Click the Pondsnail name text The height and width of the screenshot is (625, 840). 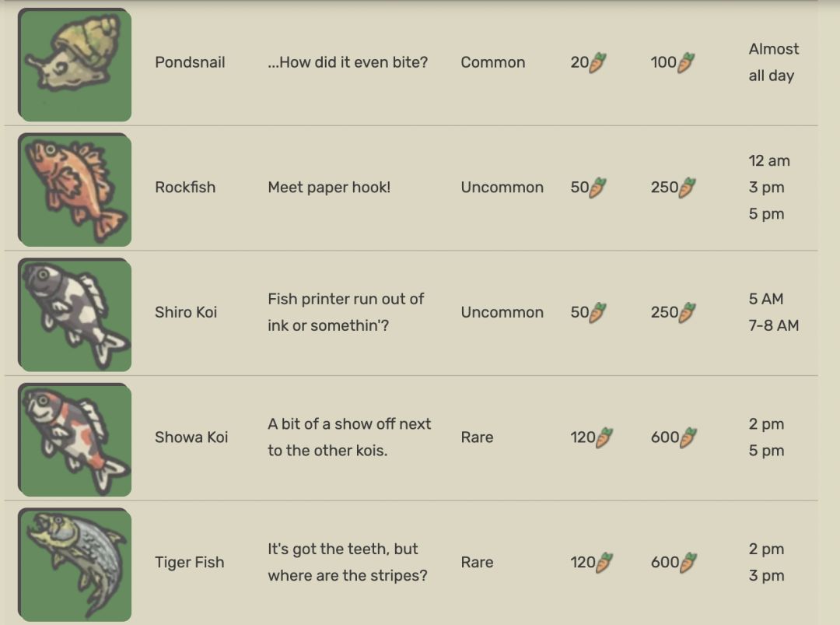point(190,62)
